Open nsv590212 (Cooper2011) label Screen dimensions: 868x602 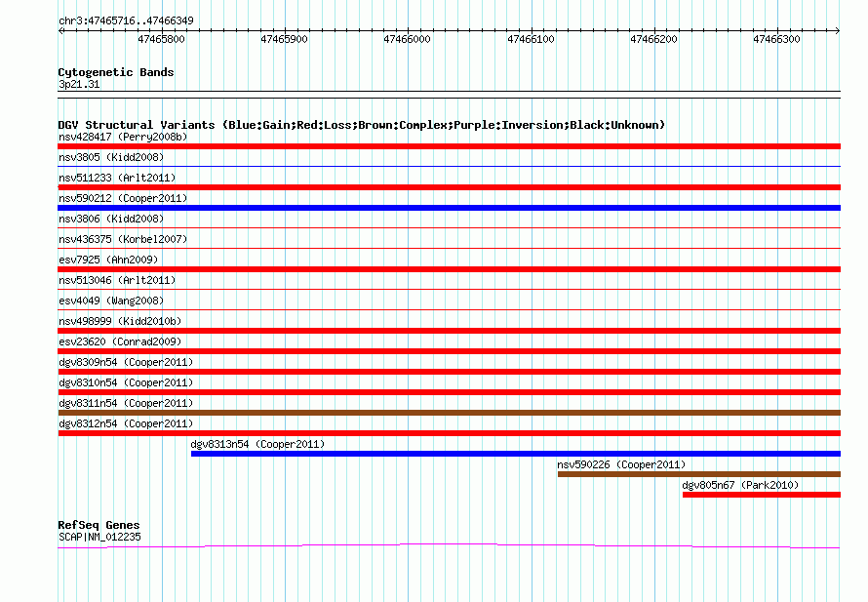point(123,198)
